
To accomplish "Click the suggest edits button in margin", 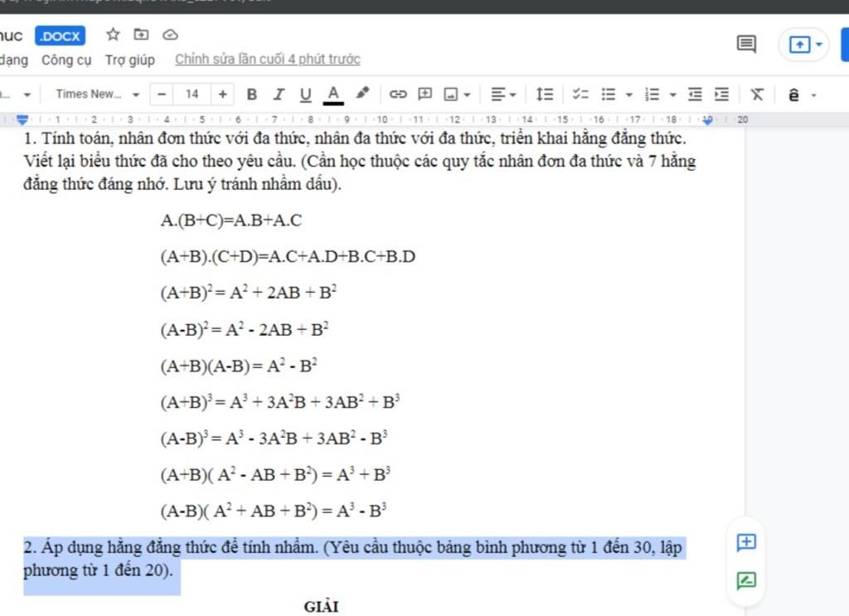I will pos(746,581).
